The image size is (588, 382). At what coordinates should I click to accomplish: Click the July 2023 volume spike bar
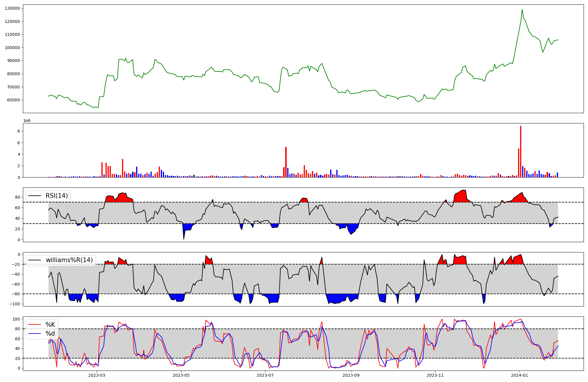286,162
